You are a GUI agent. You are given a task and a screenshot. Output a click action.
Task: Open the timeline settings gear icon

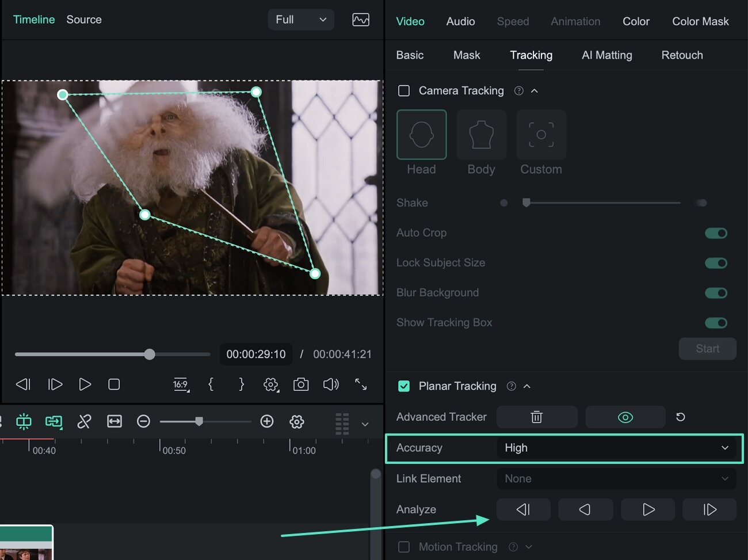point(297,422)
